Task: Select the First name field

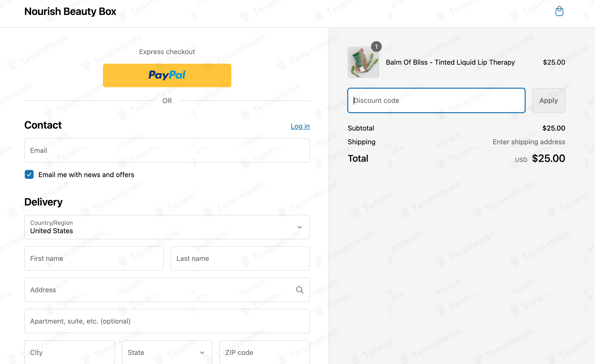Action: (x=94, y=258)
